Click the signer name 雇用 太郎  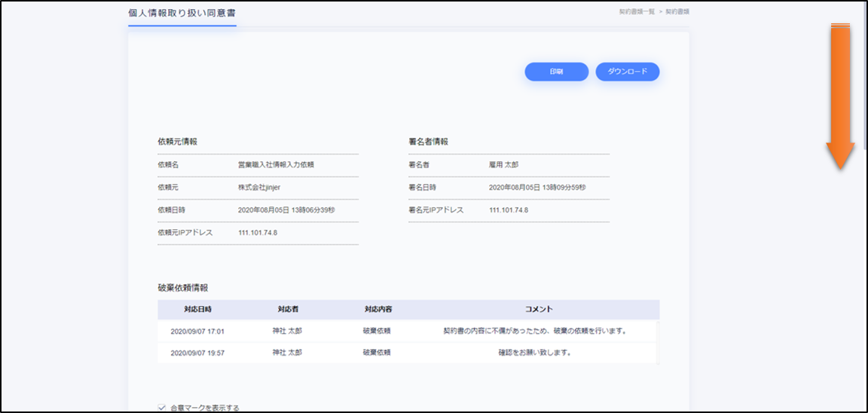(x=503, y=164)
